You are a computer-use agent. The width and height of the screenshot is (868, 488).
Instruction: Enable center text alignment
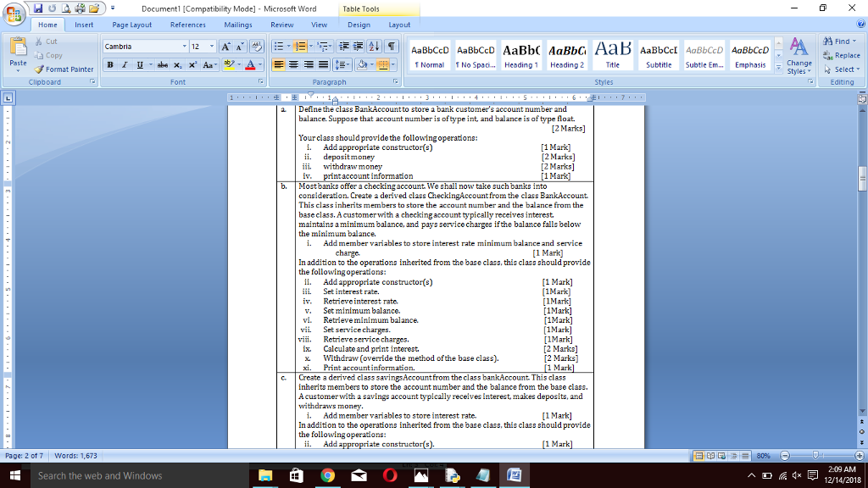coord(293,64)
